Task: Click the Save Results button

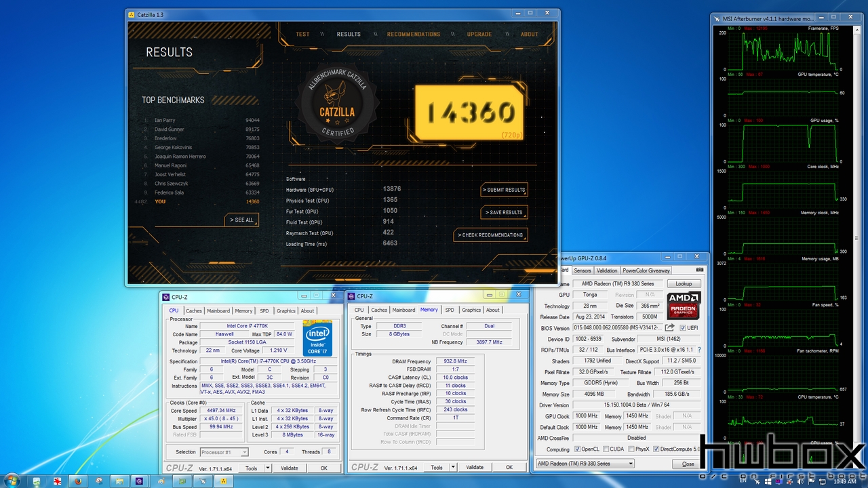Action: tap(504, 212)
